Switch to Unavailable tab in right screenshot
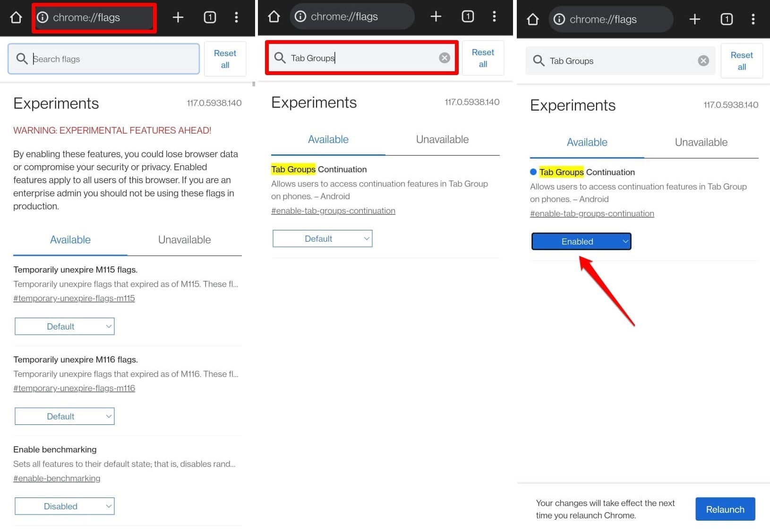The image size is (770, 532). pyautogui.click(x=702, y=143)
